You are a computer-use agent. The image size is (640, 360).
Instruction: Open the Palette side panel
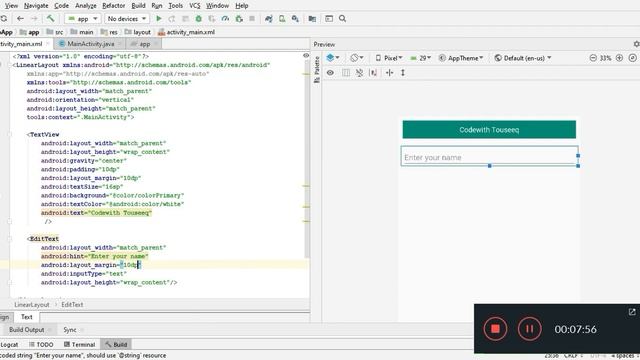point(317,70)
